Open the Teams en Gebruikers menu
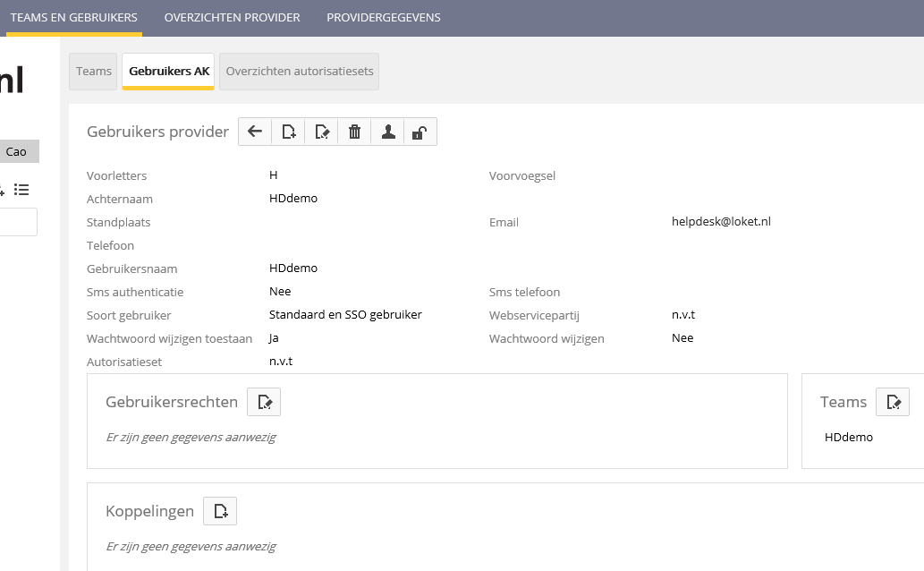This screenshot has height=571, width=924. tap(73, 18)
